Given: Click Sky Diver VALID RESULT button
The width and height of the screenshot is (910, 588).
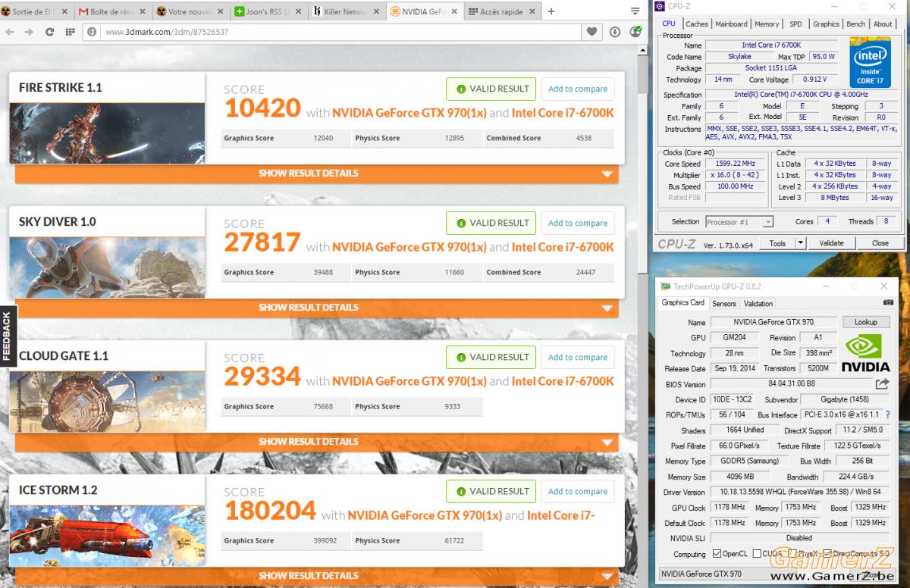Looking at the screenshot, I should click(x=491, y=223).
